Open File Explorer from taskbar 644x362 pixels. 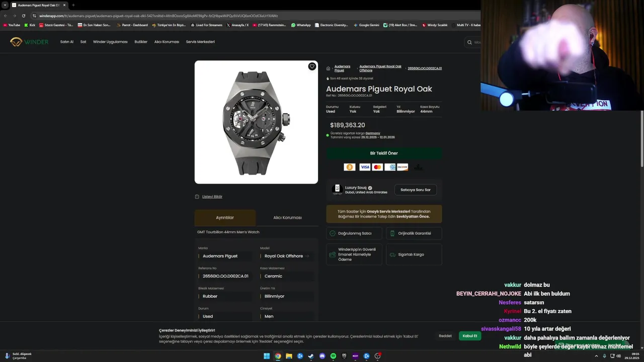[x=289, y=356]
